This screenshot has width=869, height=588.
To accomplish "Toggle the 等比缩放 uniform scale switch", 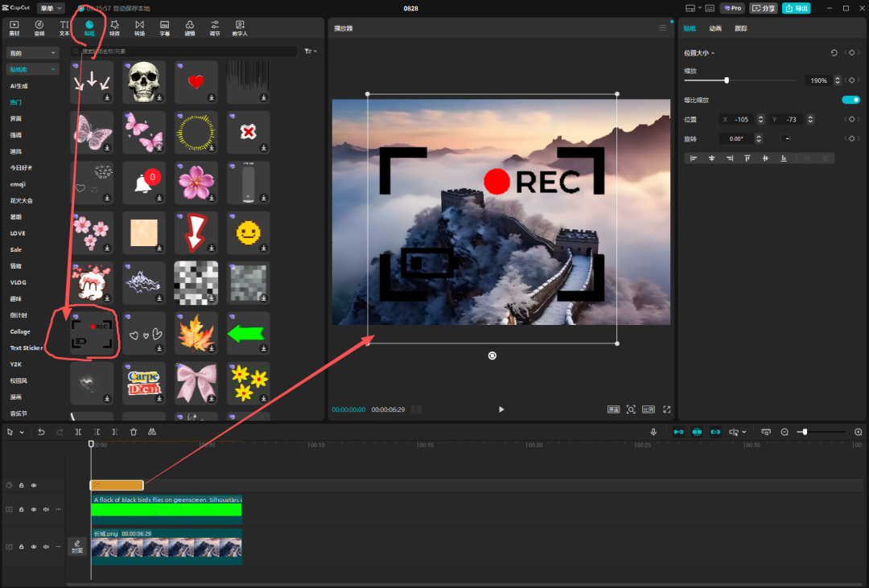I will (x=850, y=100).
